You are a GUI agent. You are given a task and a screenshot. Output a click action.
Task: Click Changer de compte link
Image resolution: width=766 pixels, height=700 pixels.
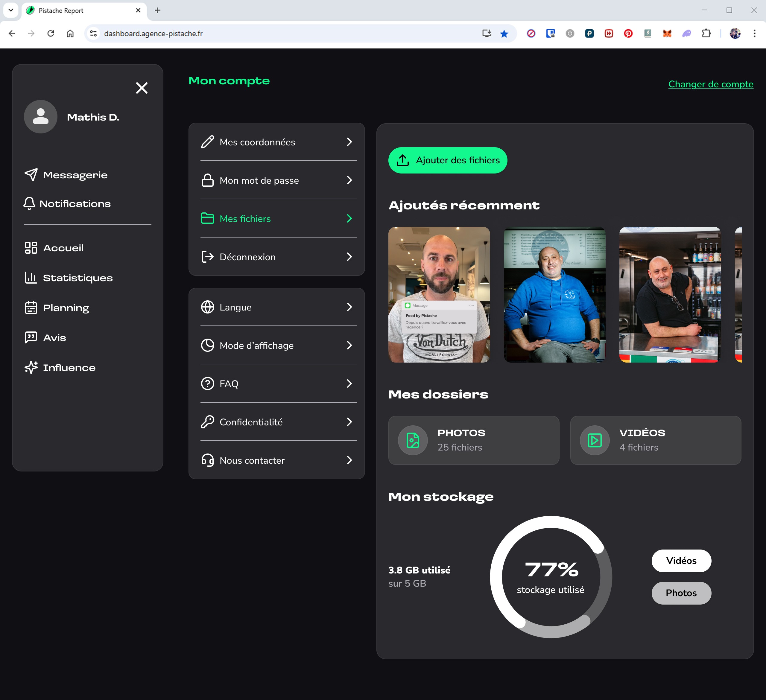(711, 84)
